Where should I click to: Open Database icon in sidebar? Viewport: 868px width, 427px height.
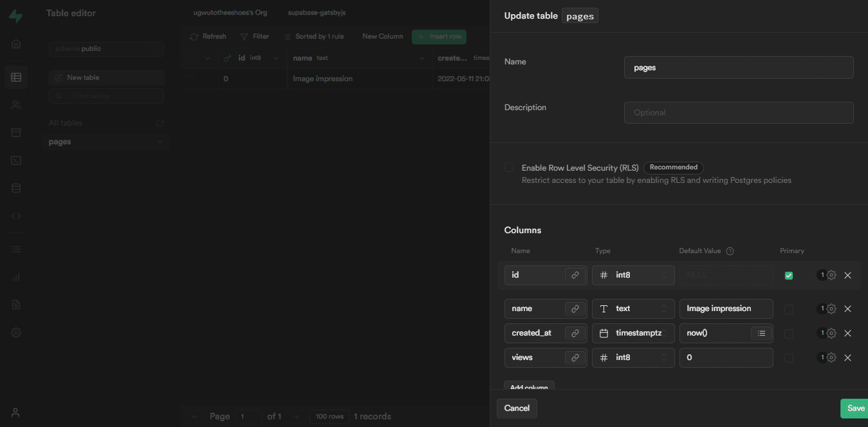coord(16,188)
